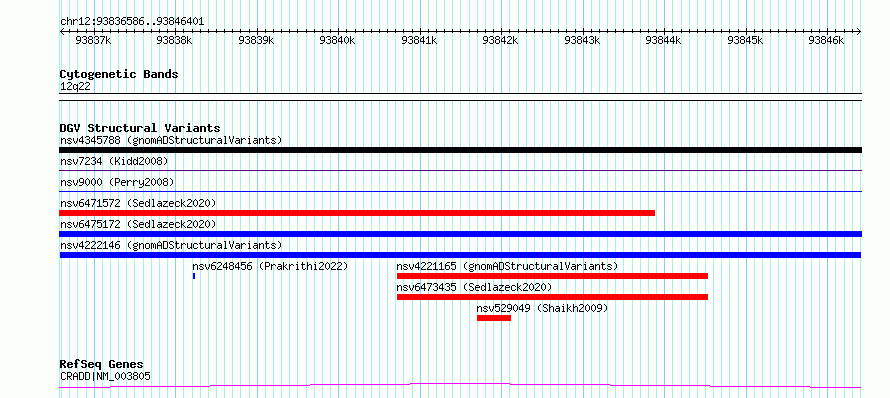Click the nsv4345788 (gnomADStructuralVariants) label

click(171, 140)
